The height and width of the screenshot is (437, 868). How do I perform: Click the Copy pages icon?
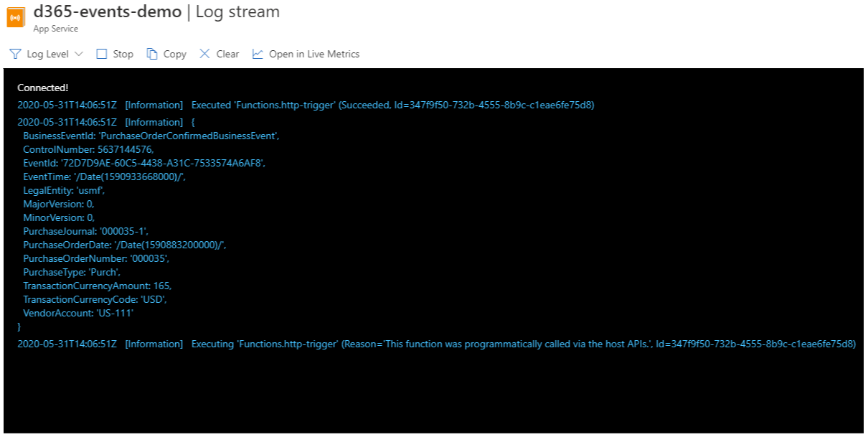tap(152, 54)
